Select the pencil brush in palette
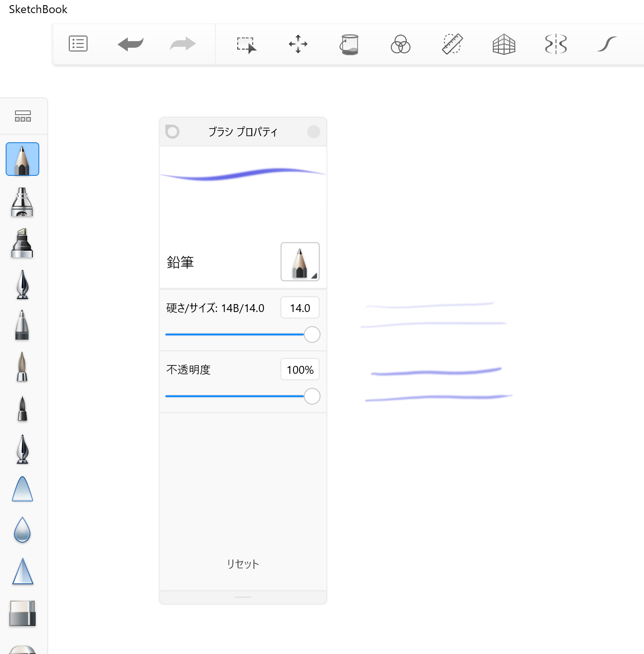Image resolution: width=644 pixels, height=654 pixels. pyautogui.click(x=22, y=159)
